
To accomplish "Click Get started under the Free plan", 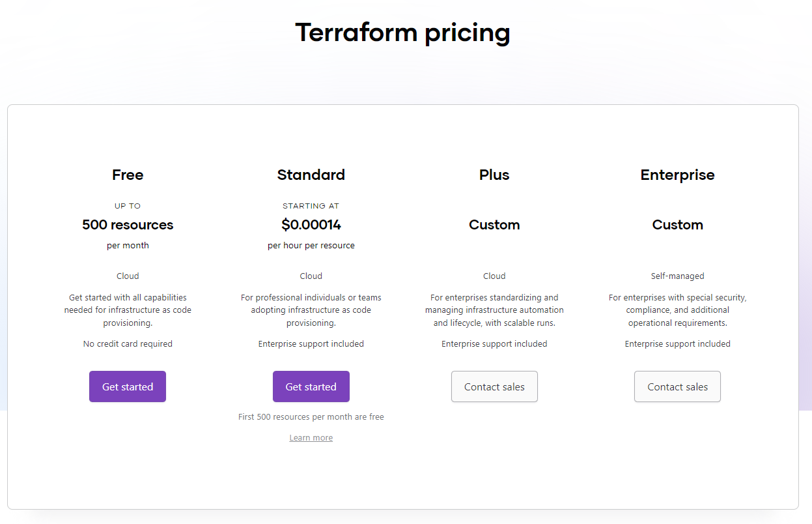I will pos(128,386).
